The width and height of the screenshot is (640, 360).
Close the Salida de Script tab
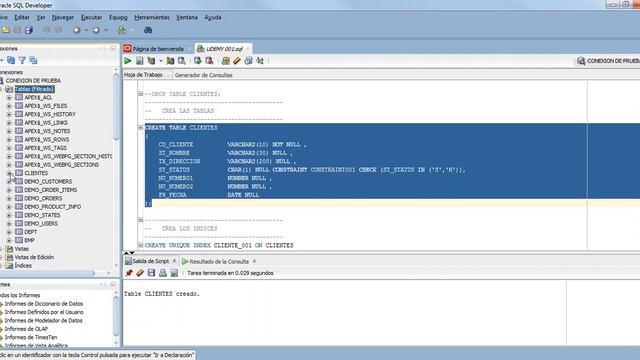point(174,261)
